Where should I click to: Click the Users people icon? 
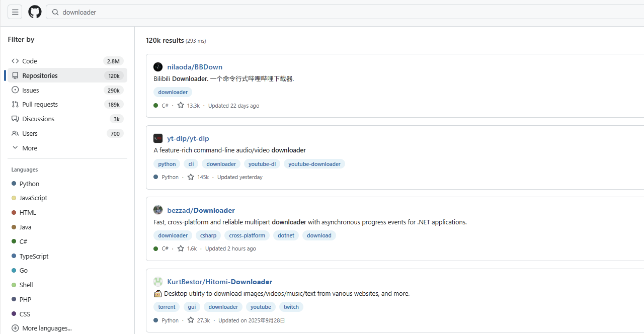[15, 133]
